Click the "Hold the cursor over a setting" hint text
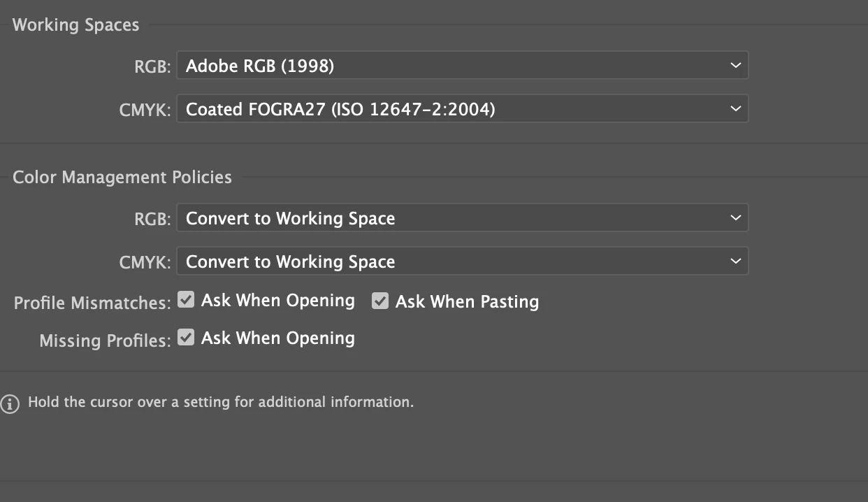 221,403
